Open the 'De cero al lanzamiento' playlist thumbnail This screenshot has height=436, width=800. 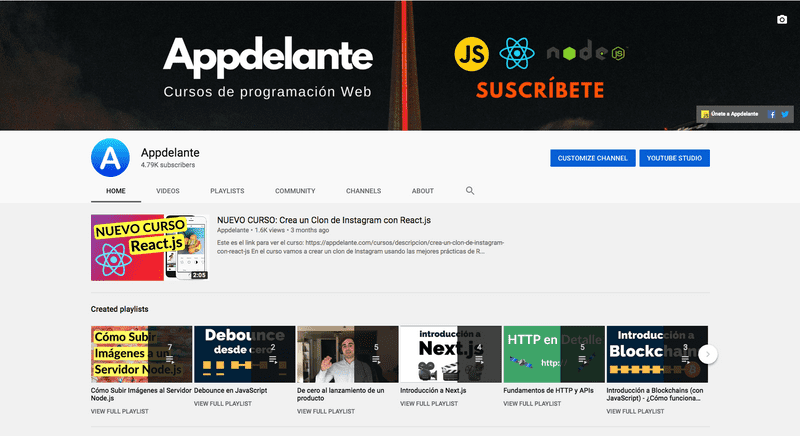pyautogui.click(x=347, y=354)
